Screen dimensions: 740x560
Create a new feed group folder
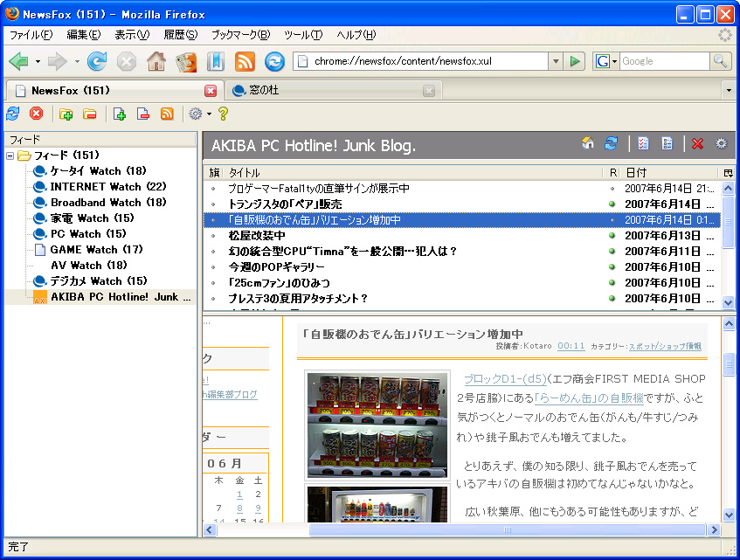[x=66, y=114]
